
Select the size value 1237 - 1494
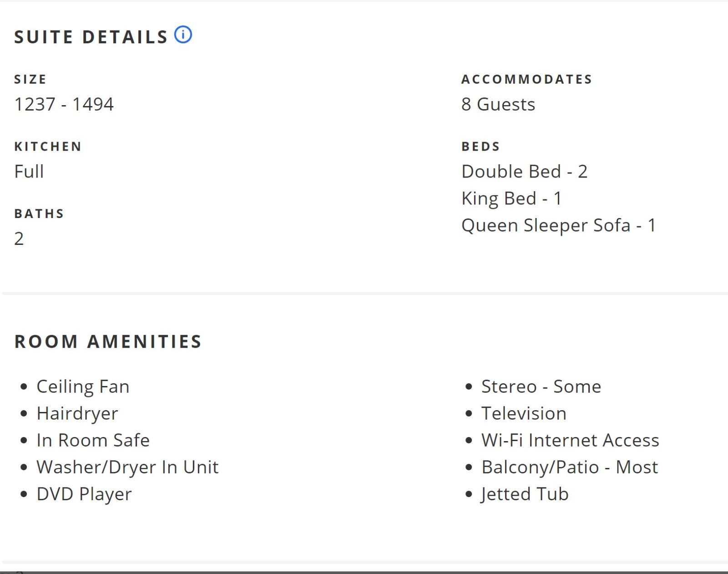point(64,104)
